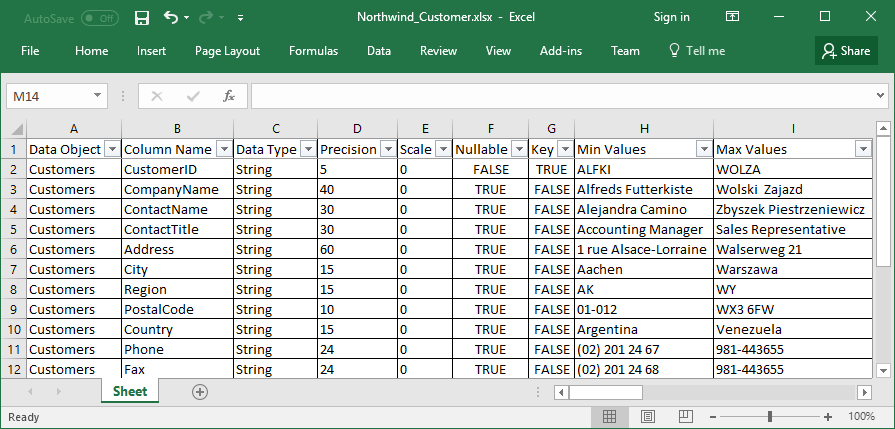Image resolution: width=895 pixels, height=429 pixels.
Task: Click Sign in link in title bar
Action: pos(671,17)
